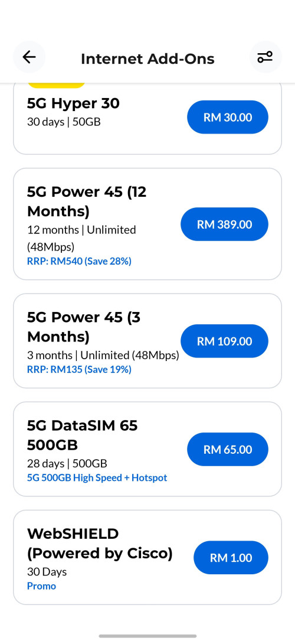
Task: Select 5G DataSIM 65 500GB title
Action: coord(83,435)
